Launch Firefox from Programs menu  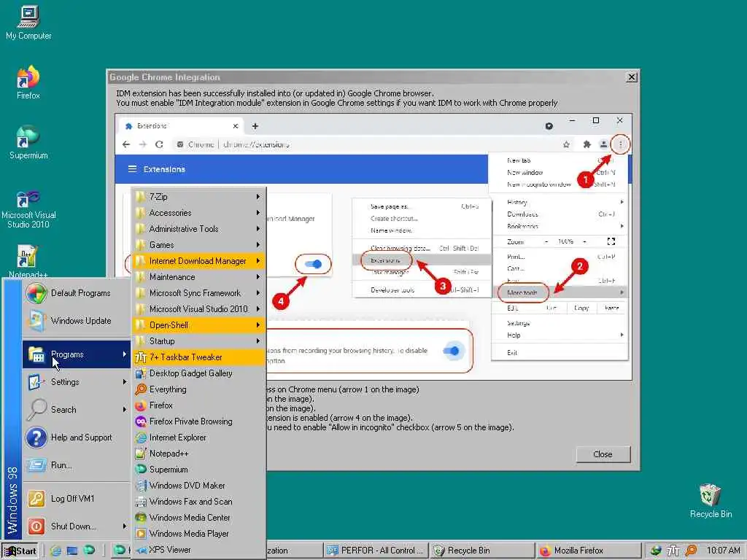coord(198,405)
